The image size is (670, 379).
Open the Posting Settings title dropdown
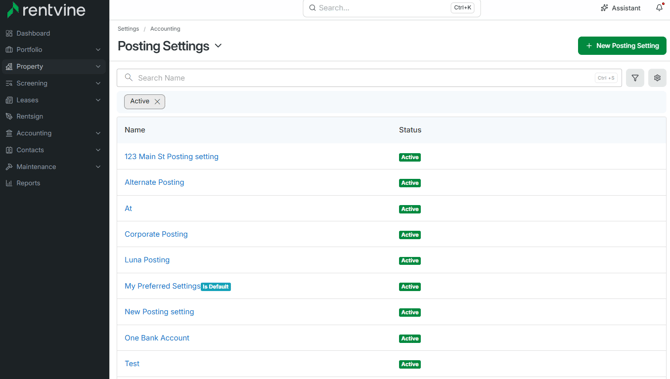pos(218,46)
